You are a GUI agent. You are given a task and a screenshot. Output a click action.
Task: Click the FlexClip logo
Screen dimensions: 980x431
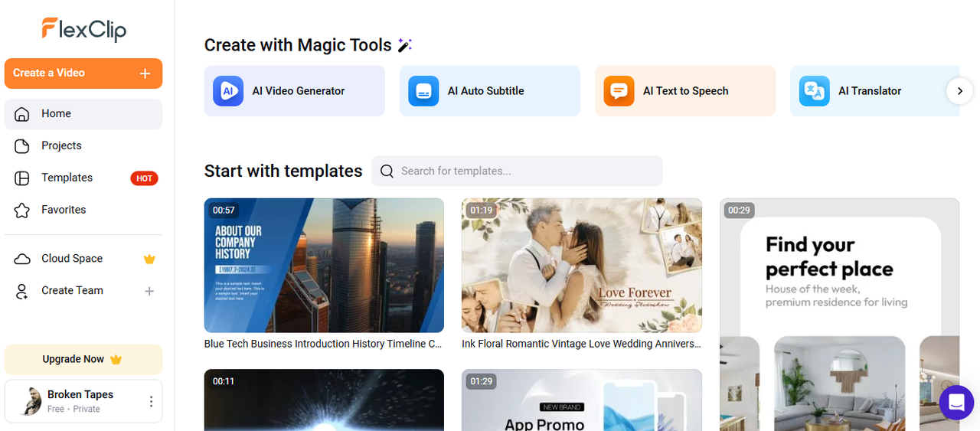click(x=83, y=29)
